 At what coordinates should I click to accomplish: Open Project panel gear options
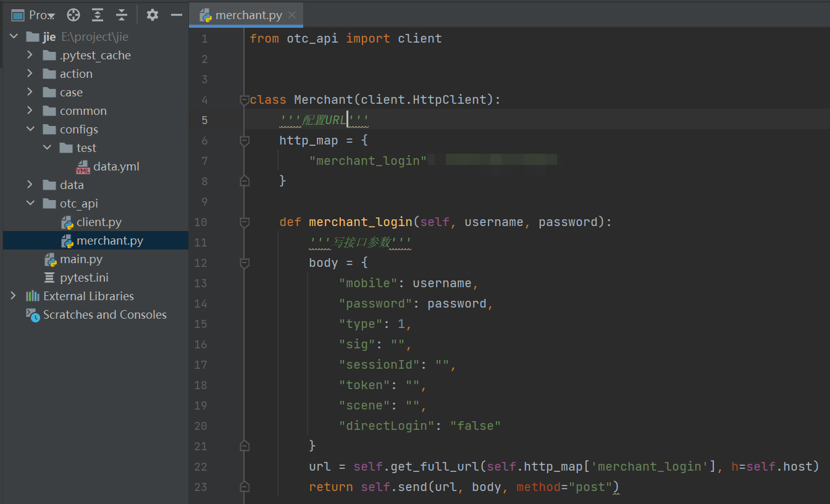pyautogui.click(x=153, y=15)
